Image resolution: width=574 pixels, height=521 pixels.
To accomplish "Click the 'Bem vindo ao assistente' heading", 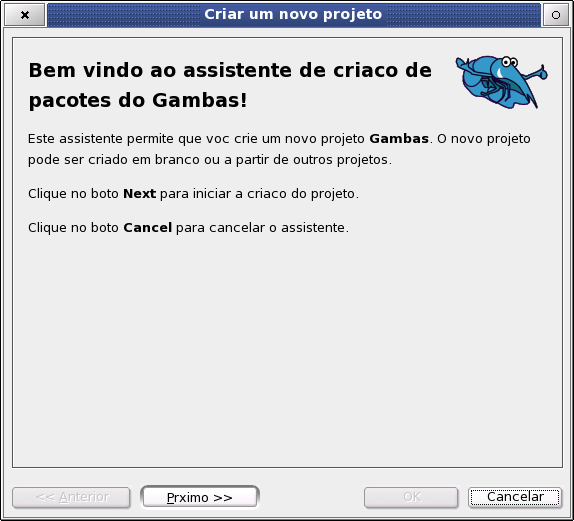I will pyautogui.click(x=230, y=70).
